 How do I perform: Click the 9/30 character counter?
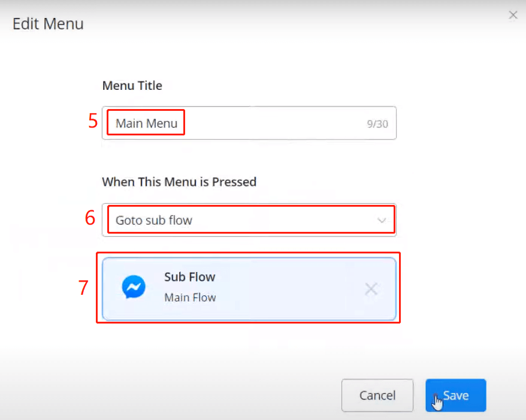377,124
